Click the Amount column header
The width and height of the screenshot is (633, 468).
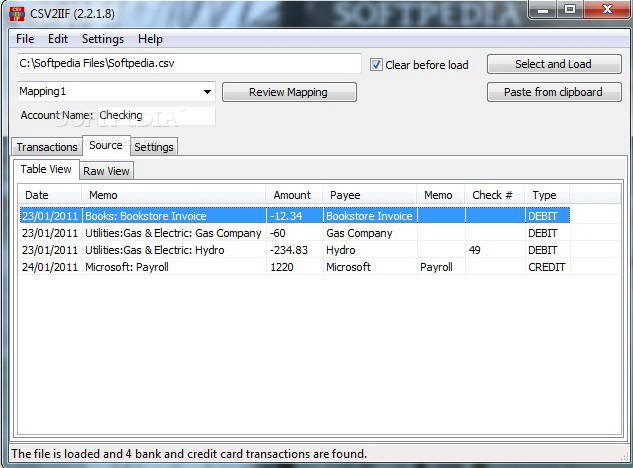[294, 195]
